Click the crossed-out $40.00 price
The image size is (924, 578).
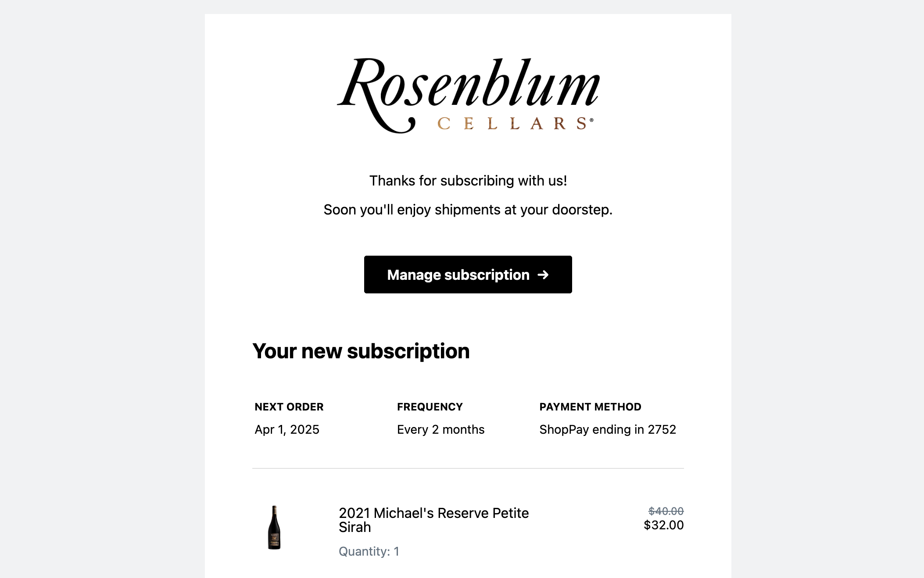[666, 511]
